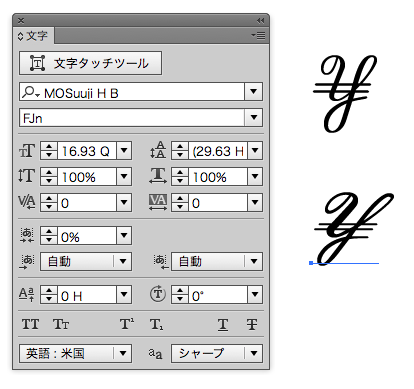
Task: Toggle Underline formatting
Action: point(223,325)
